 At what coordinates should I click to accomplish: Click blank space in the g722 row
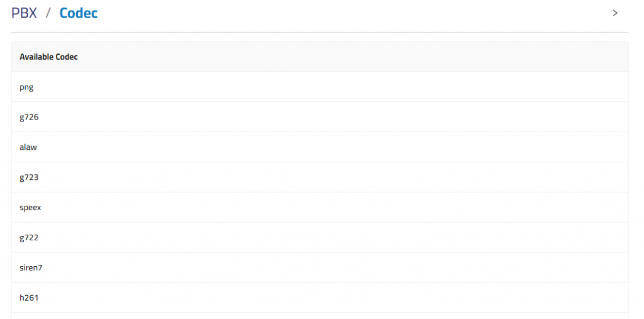coord(328,238)
